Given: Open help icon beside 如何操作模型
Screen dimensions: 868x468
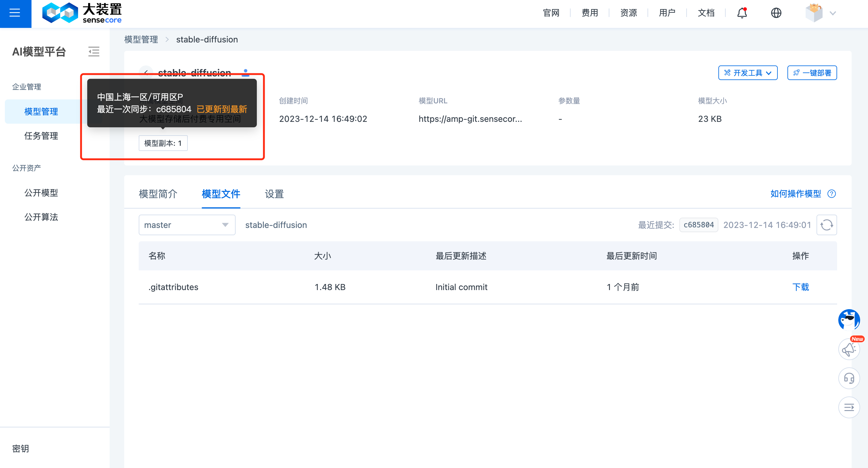Looking at the screenshot, I should click(832, 194).
